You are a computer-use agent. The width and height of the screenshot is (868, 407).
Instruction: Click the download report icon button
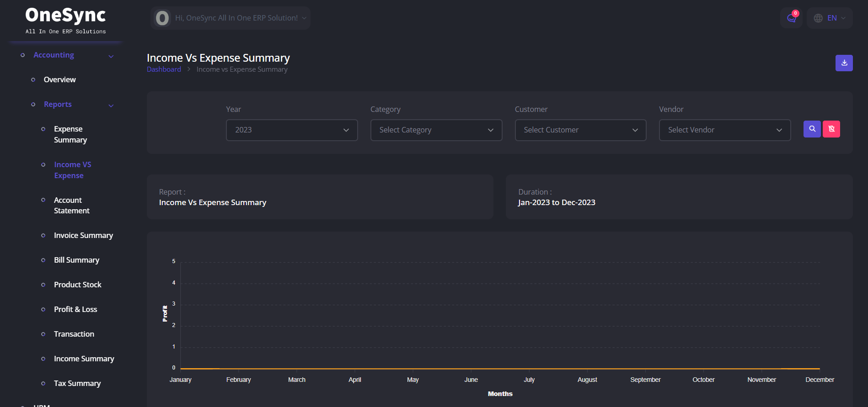(844, 63)
